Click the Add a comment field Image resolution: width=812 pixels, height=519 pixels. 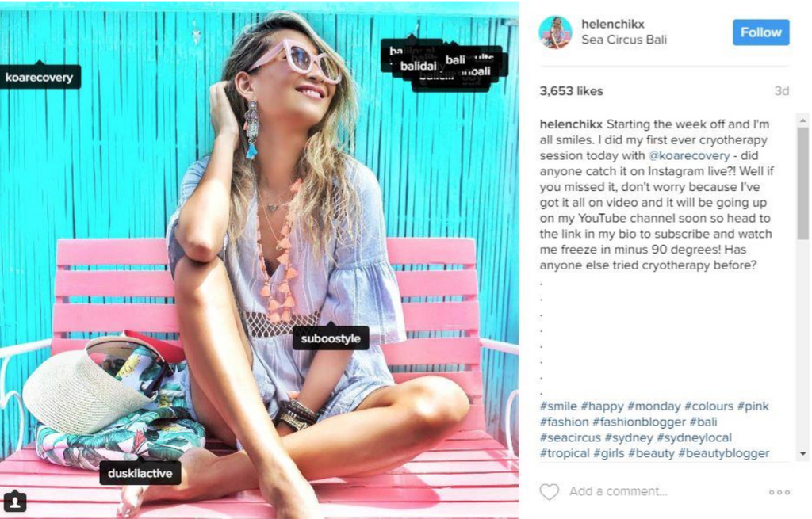click(618, 491)
